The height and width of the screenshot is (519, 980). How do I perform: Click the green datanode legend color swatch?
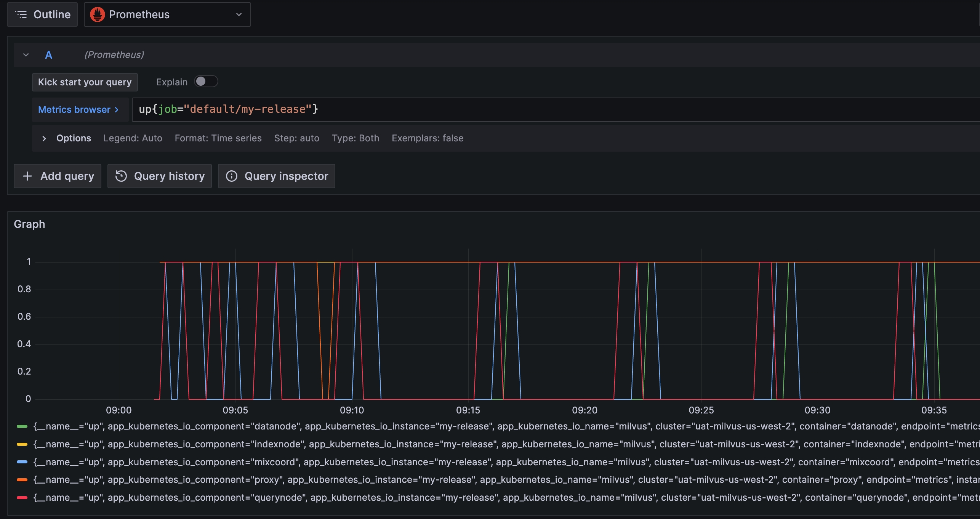22,426
